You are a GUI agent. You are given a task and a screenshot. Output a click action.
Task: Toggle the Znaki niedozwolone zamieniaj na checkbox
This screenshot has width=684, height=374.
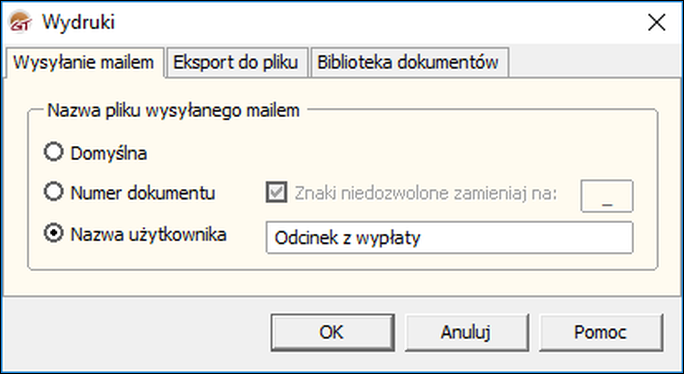pyautogui.click(x=277, y=192)
